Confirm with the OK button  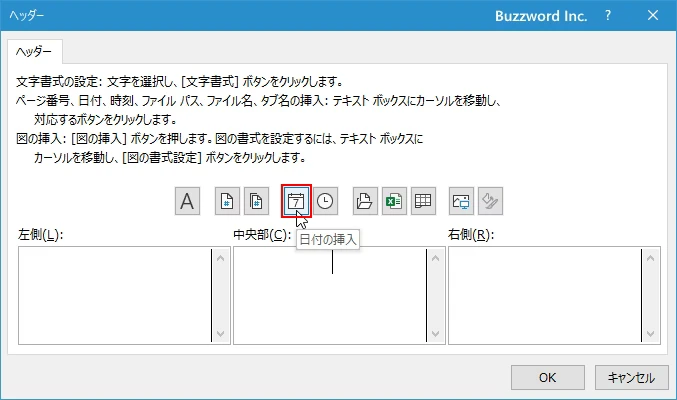(x=547, y=378)
